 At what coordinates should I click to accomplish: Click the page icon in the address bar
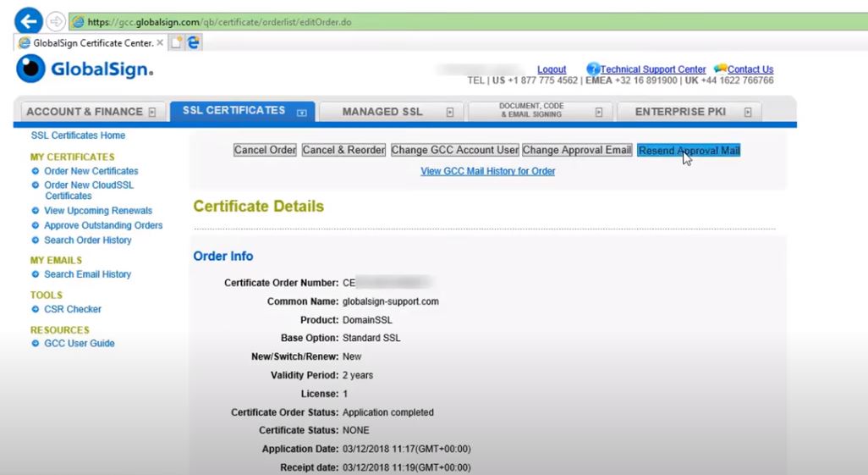click(x=78, y=22)
